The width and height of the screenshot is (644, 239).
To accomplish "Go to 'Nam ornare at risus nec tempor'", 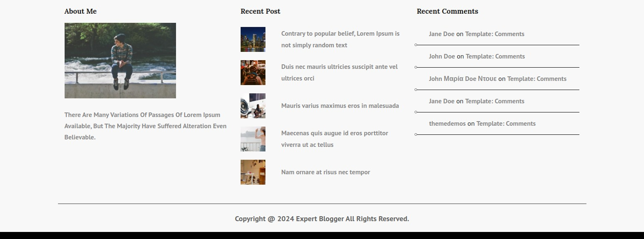I will [x=326, y=172].
